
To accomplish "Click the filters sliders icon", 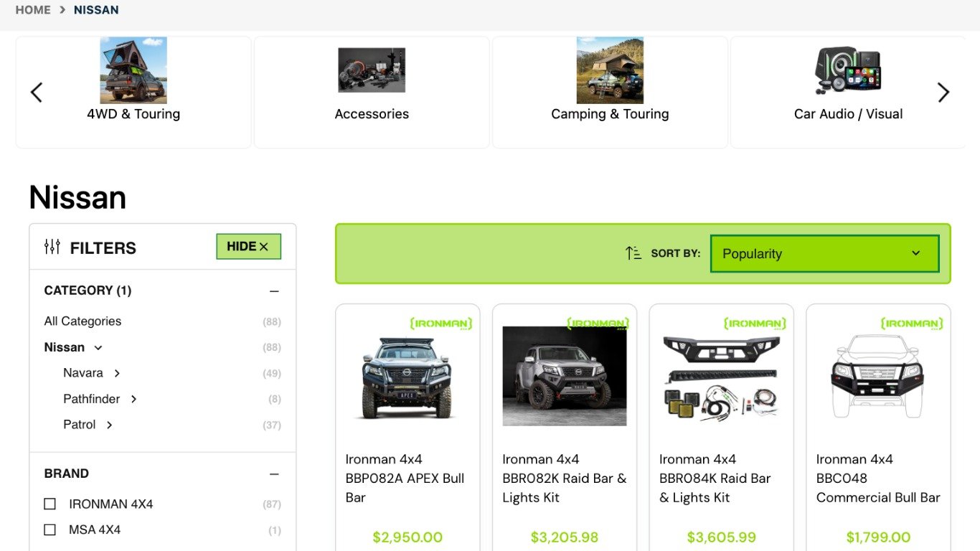I will [x=52, y=248].
